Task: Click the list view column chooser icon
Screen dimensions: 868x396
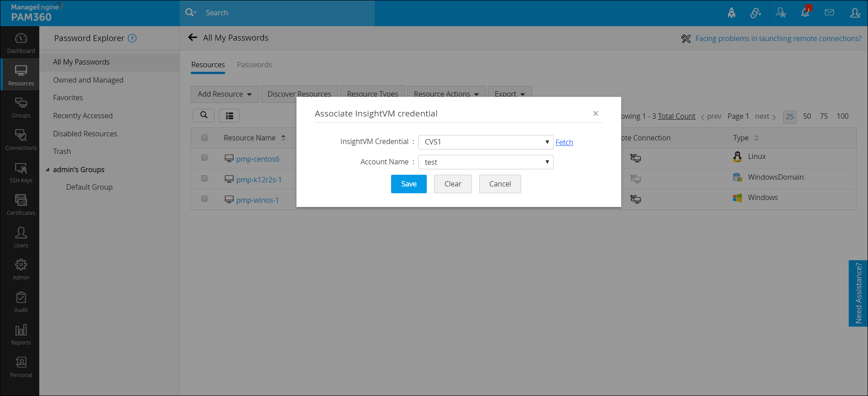Action: point(229,116)
